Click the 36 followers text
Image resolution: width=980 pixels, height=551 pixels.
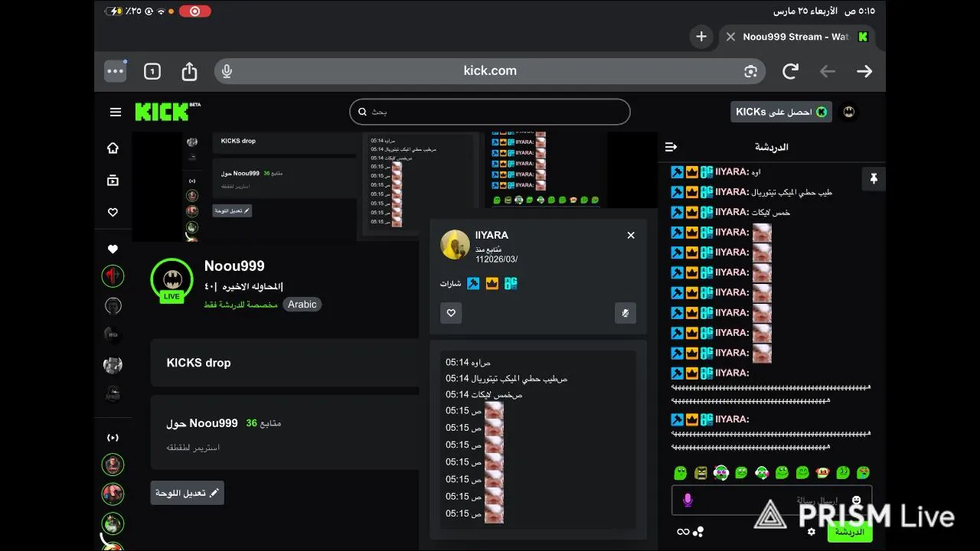(x=263, y=423)
